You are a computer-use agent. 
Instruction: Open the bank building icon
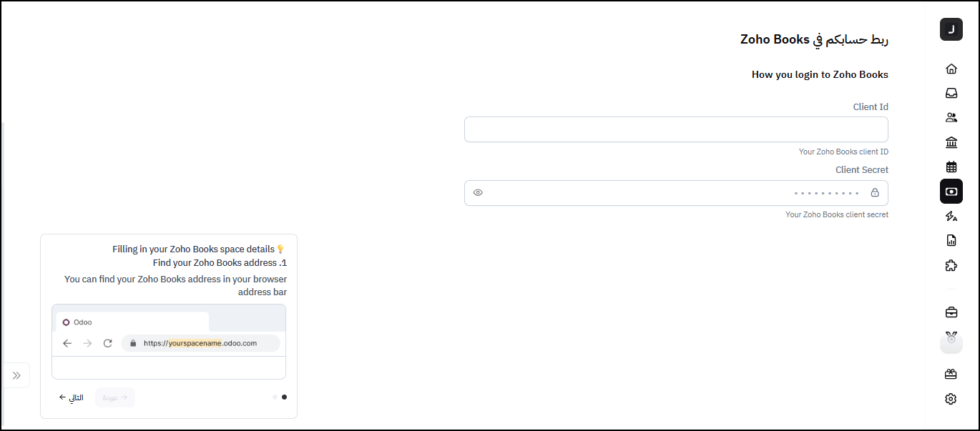point(951,142)
